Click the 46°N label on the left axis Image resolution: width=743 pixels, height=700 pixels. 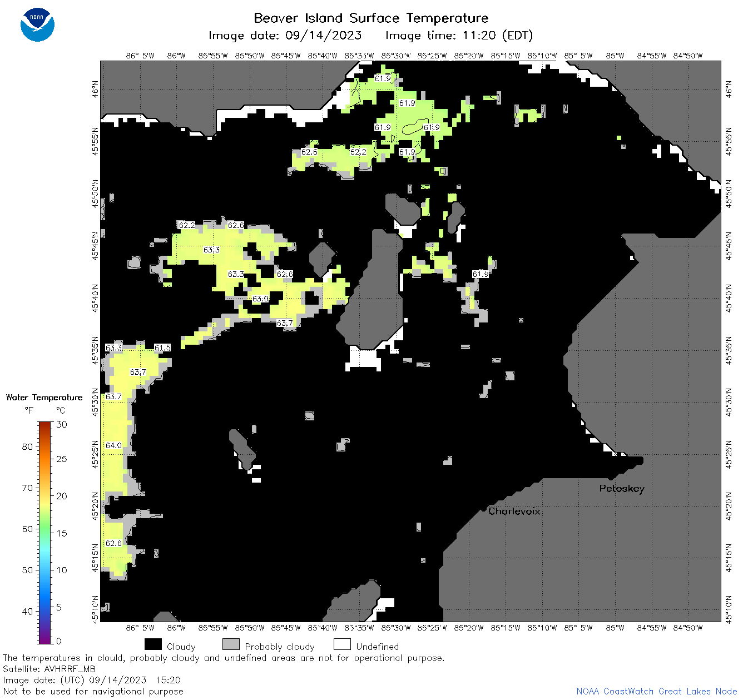coord(96,89)
